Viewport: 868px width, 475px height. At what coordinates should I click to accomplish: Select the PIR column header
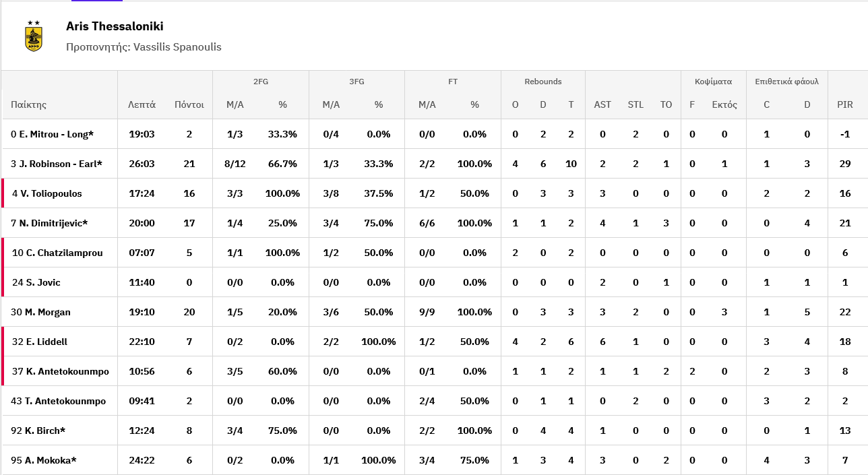(845, 104)
